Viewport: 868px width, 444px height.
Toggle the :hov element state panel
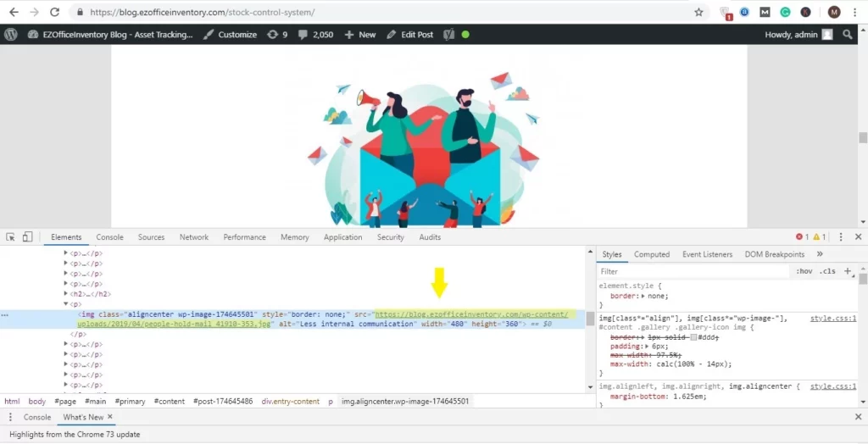tap(804, 272)
